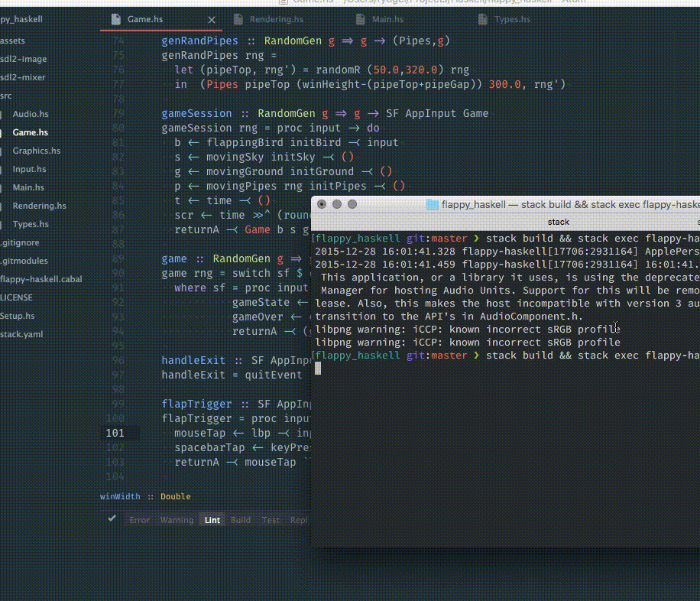
Task: Close the terminal window with red button
Action: (x=322, y=204)
